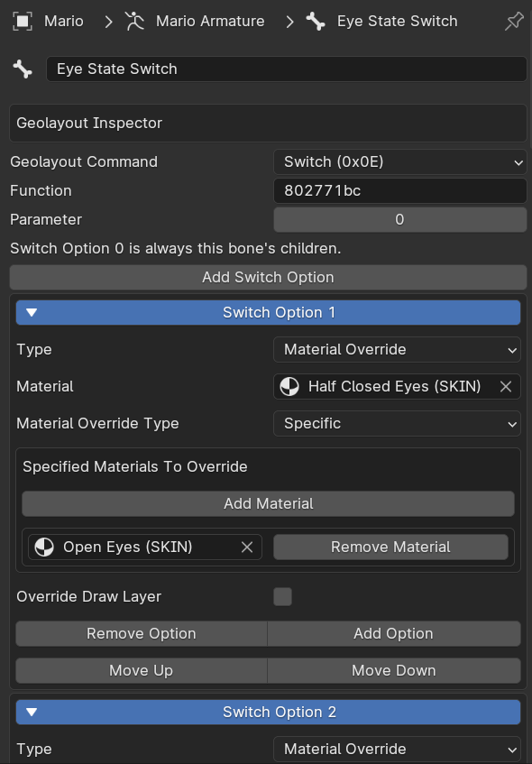Click the Geolayout Inspector label
Image resolution: width=532 pixels, height=764 pixels.
89,123
